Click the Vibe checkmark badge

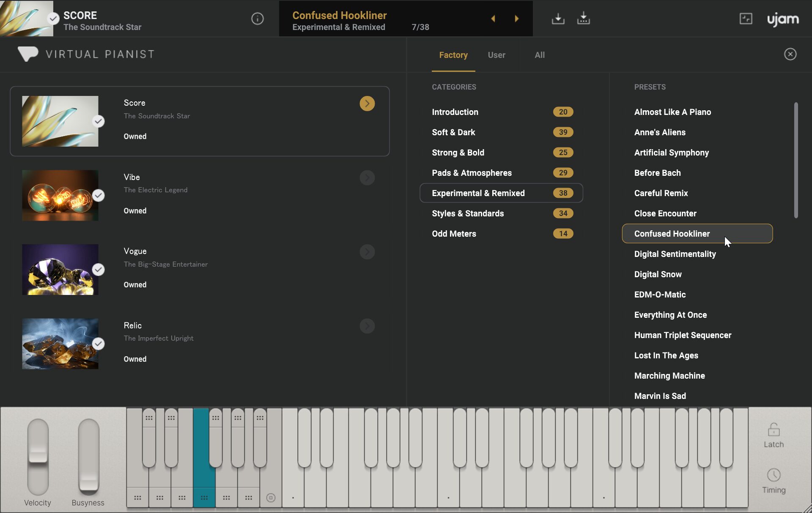(98, 195)
